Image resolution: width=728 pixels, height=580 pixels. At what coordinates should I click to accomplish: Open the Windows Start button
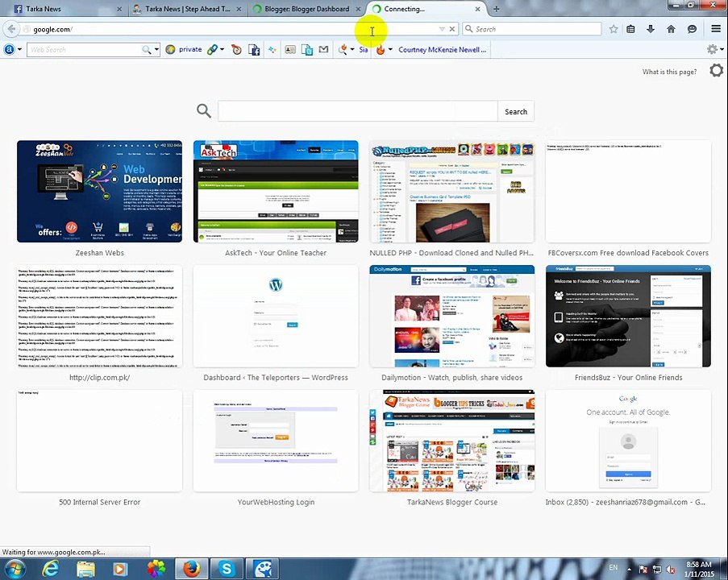[14, 569]
